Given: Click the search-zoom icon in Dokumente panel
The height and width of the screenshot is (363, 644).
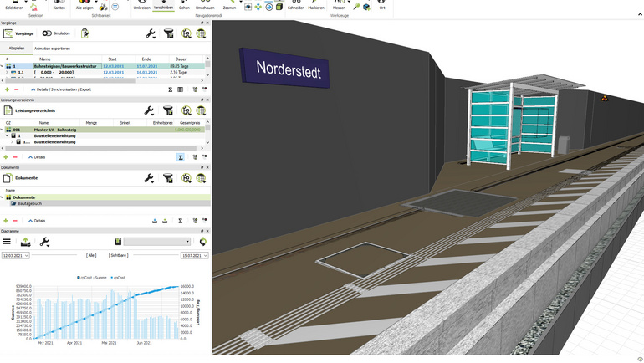Looking at the screenshot, I should click(186, 178).
